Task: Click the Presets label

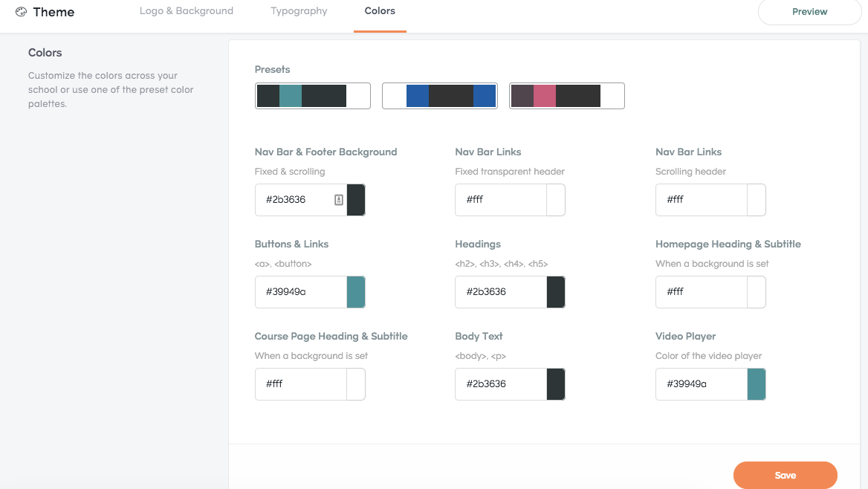Action: click(272, 69)
